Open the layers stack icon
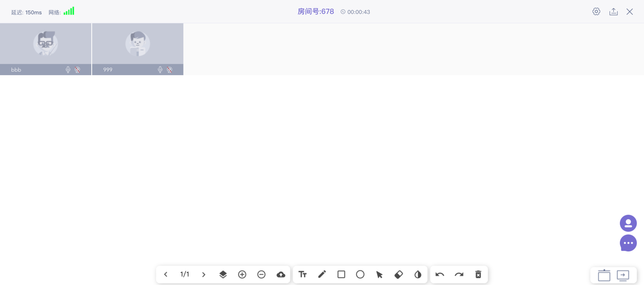 click(x=223, y=275)
